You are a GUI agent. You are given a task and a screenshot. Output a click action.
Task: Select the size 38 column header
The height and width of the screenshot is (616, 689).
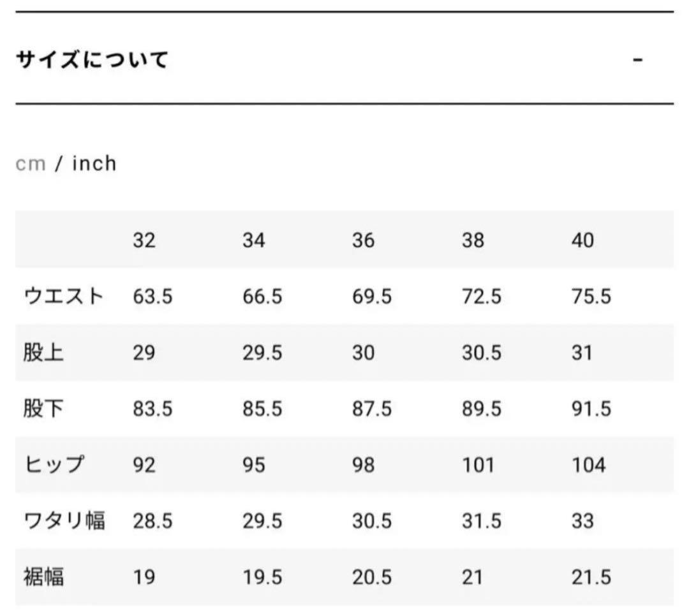(473, 240)
